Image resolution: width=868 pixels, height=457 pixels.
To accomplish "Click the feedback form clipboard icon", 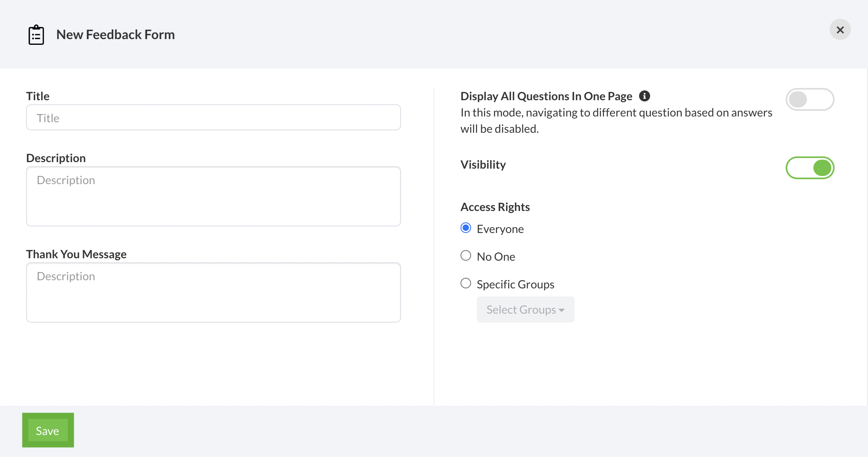I will coord(36,35).
